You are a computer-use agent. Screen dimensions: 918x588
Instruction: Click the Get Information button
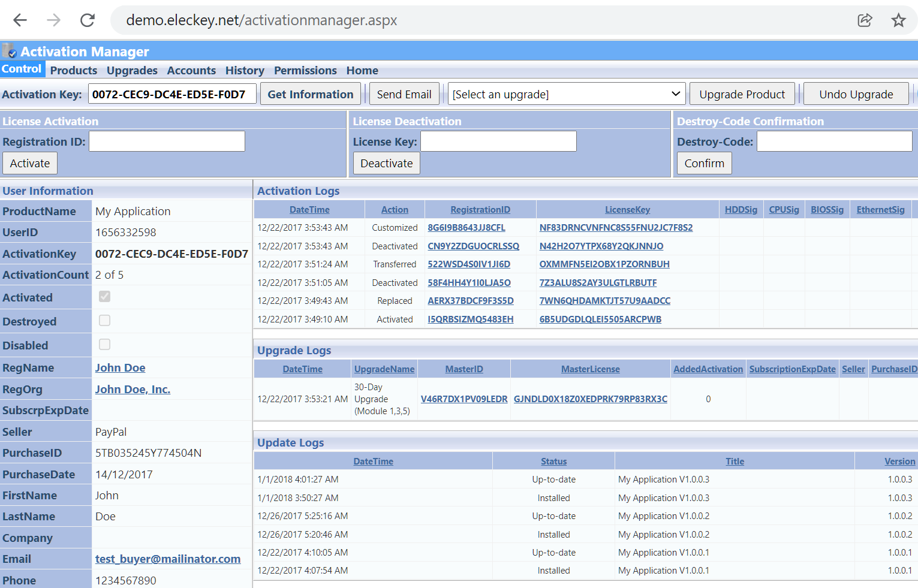point(311,94)
